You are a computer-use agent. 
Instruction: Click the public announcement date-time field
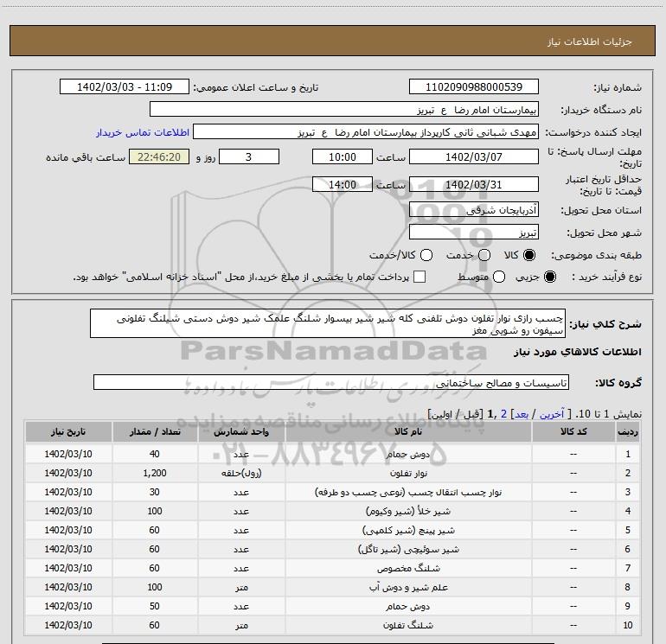point(125,86)
